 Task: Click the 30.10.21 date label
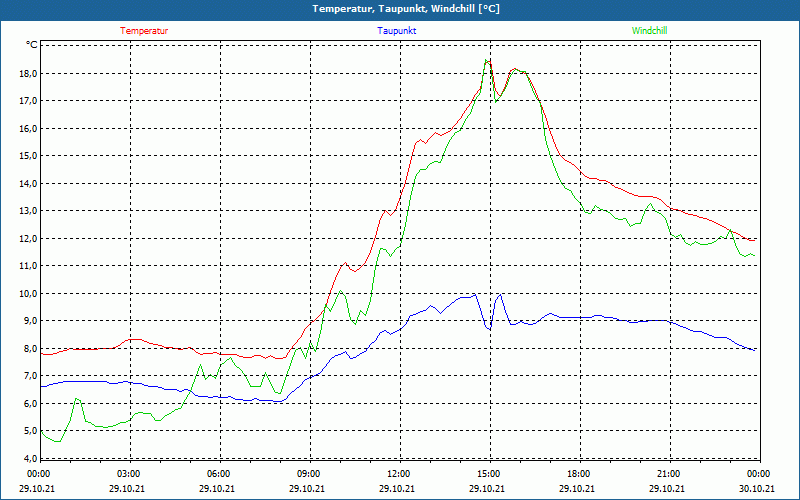coord(757,488)
